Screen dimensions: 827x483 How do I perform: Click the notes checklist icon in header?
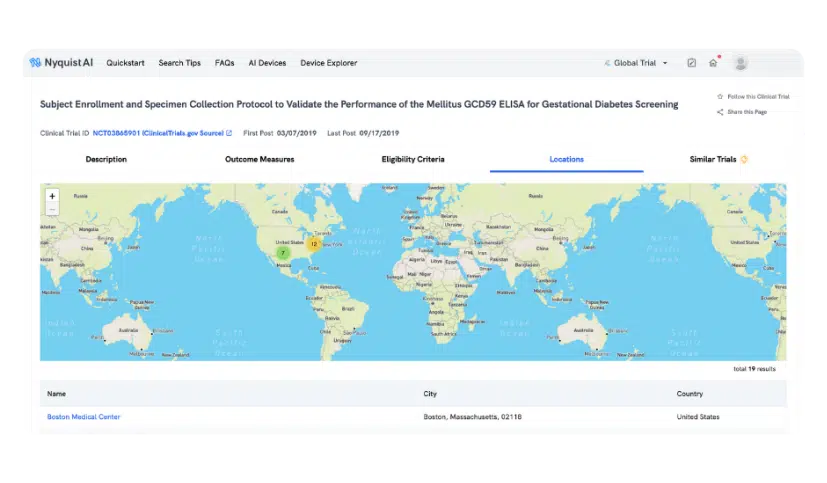point(691,63)
